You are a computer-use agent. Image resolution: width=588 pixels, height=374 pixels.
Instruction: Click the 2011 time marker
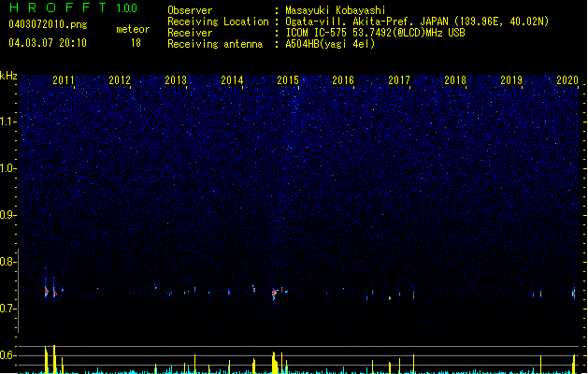point(64,80)
